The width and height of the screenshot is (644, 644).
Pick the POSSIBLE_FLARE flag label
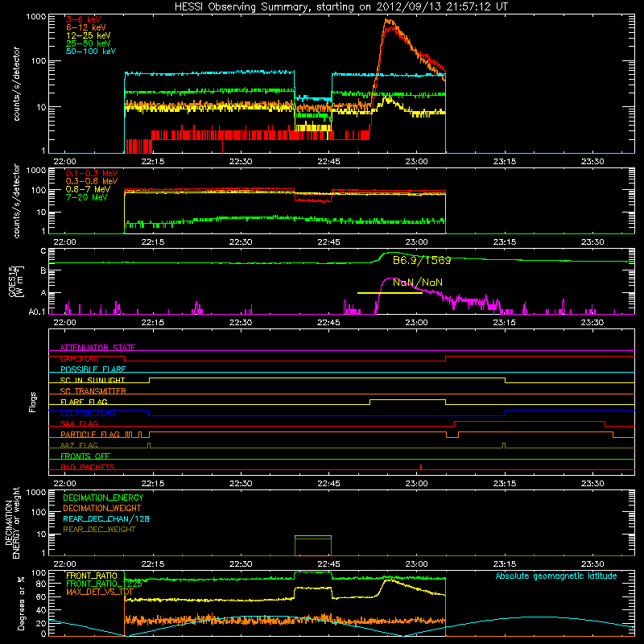point(93,369)
